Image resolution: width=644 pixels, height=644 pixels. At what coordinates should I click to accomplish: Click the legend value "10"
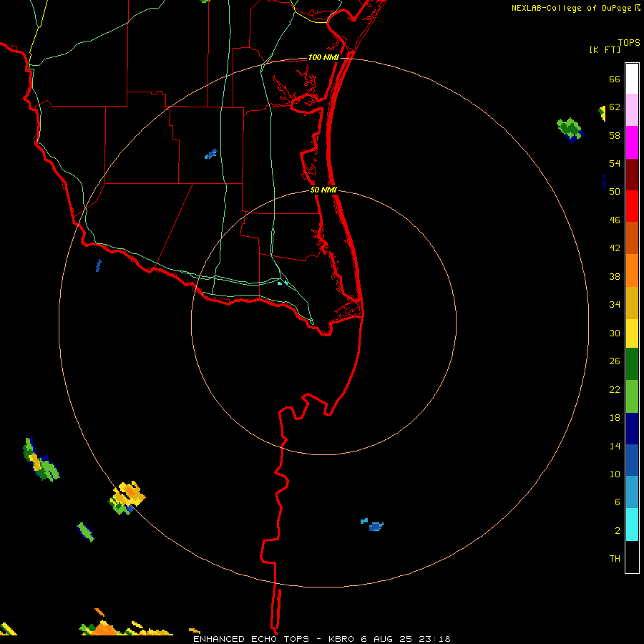[x=615, y=474]
